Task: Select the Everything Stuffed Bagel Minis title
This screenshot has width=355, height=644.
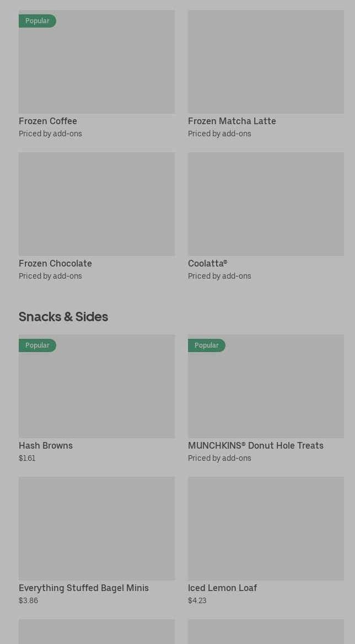Action: [x=84, y=588]
